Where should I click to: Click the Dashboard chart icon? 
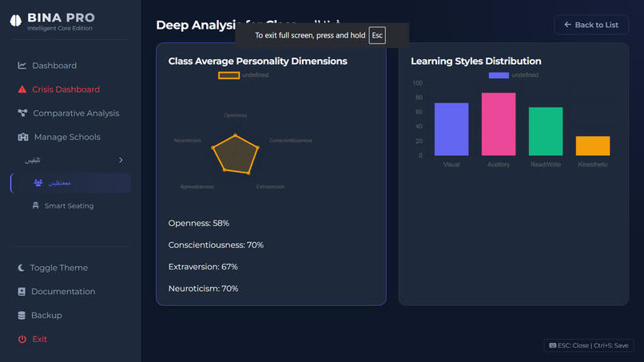tap(22, 66)
